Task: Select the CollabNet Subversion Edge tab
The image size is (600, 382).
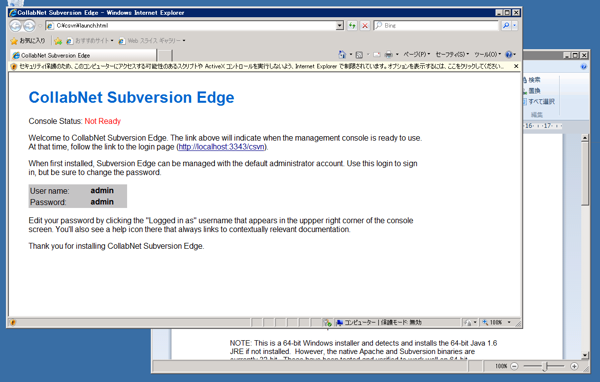Action: pos(83,56)
